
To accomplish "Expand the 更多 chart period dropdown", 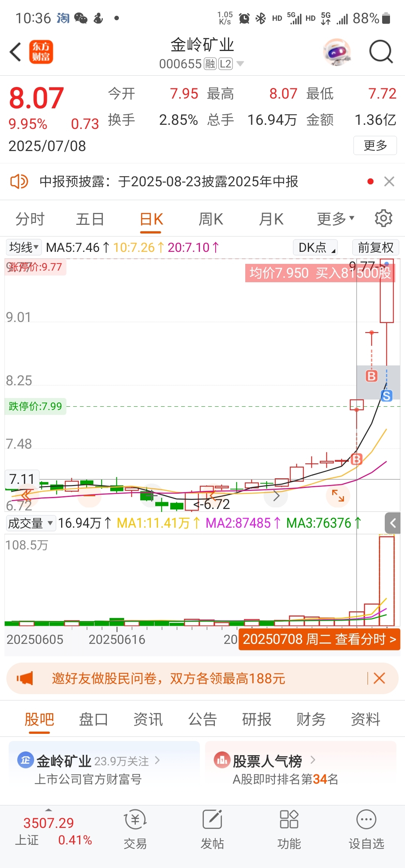I will point(335,219).
